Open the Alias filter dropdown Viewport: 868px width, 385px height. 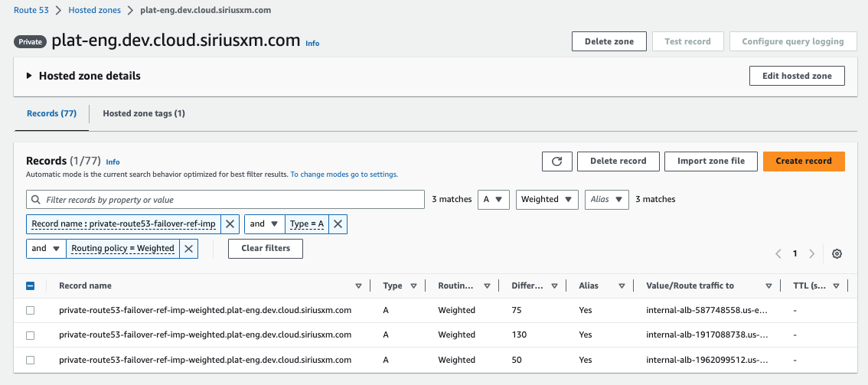click(607, 200)
